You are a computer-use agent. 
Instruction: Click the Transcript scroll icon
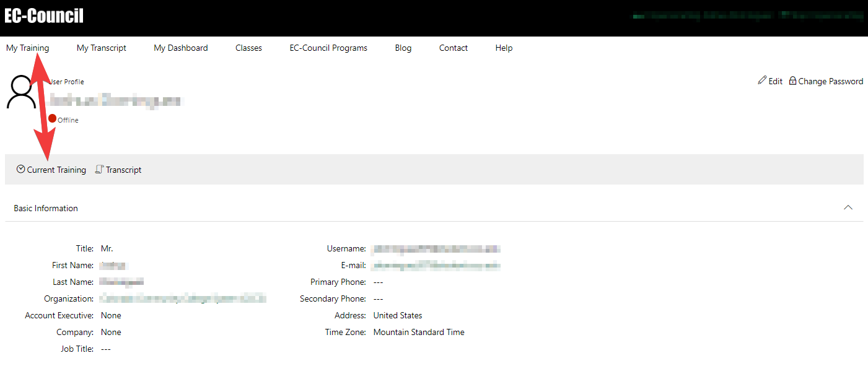99,169
